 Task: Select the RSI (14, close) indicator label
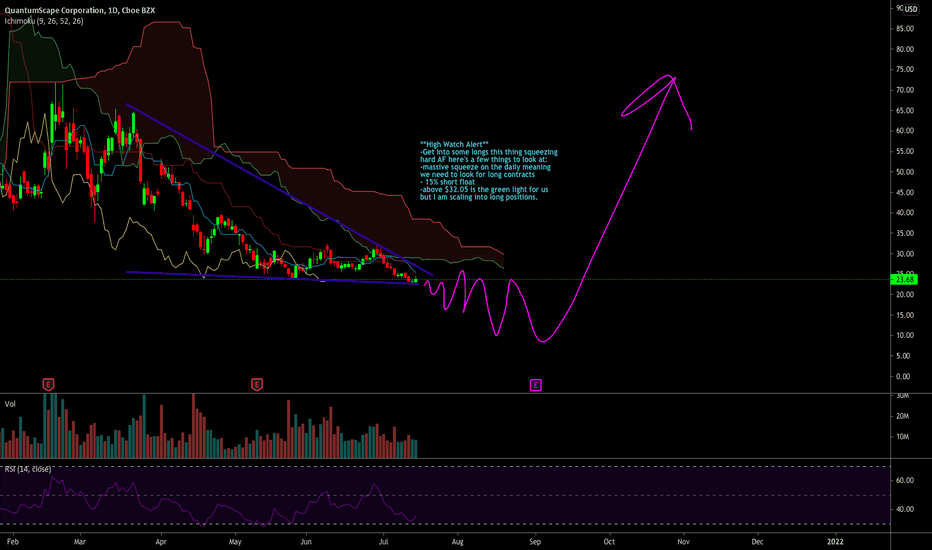pos(28,469)
